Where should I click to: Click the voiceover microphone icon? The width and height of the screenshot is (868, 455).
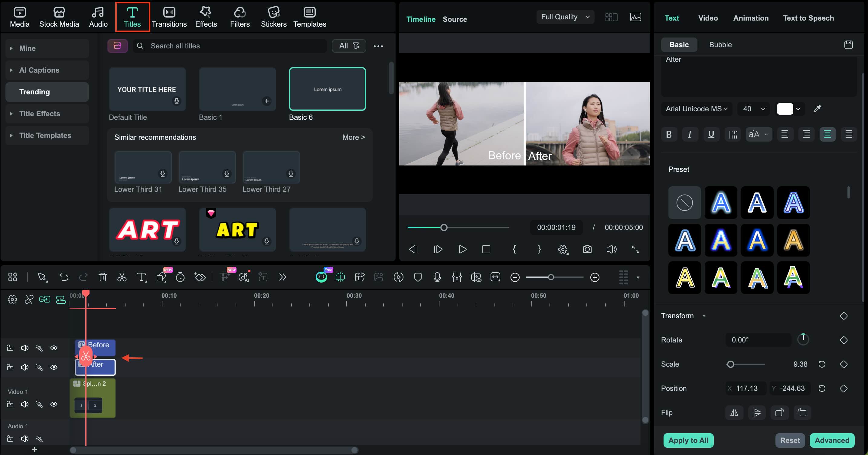pos(437,277)
